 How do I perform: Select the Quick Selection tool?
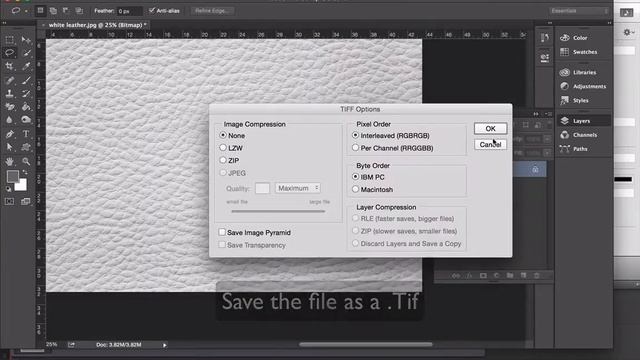tap(26, 53)
